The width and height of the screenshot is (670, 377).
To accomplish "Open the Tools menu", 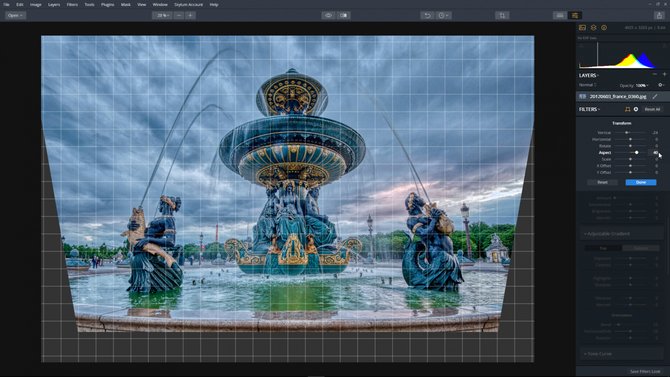I will click(x=89, y=5).
